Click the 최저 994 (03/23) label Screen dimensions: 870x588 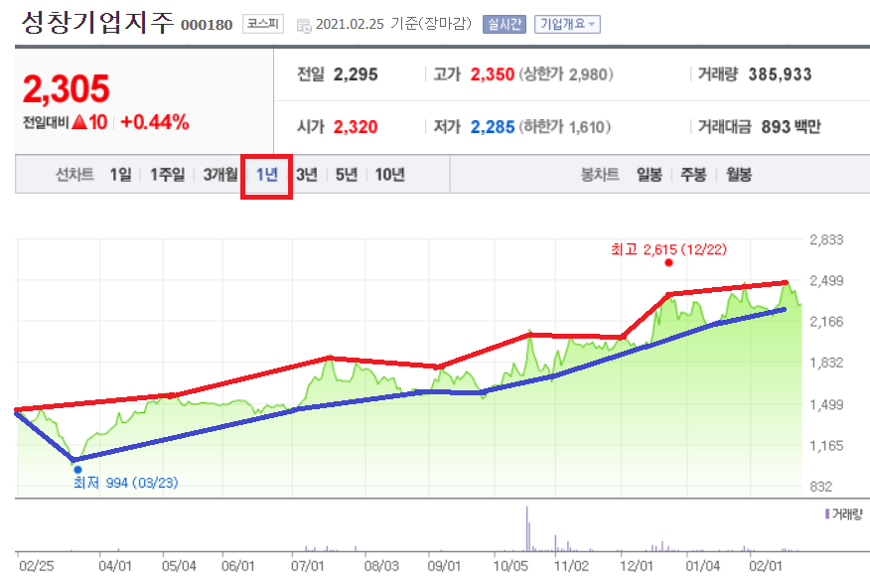pyautogui.click(x=126, y=483)
